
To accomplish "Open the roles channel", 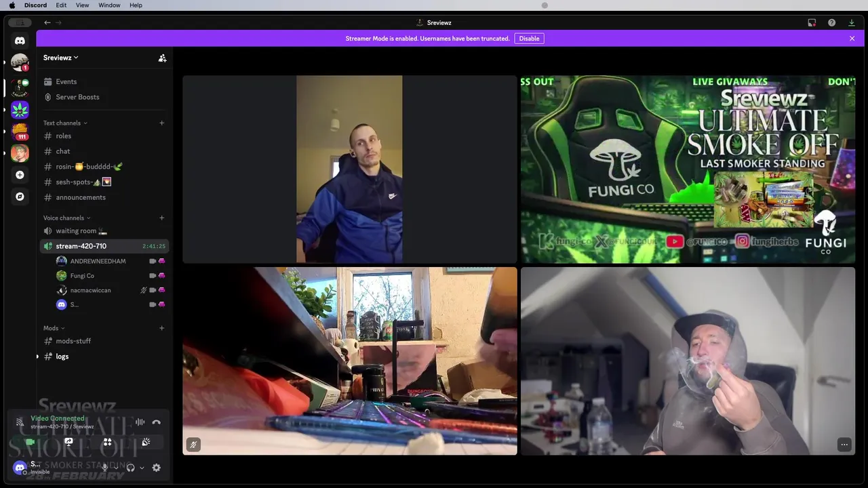I will (104, 136).
